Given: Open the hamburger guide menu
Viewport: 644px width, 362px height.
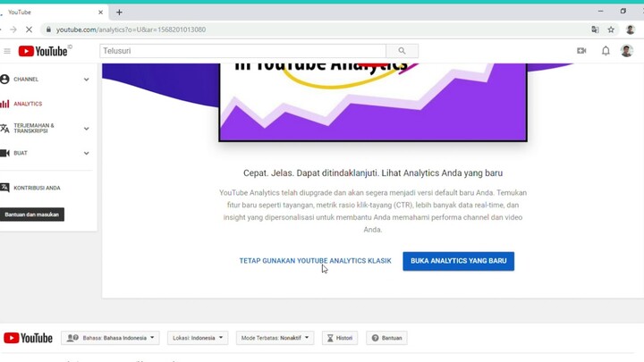Looking at the screenshot, I should (x=7, y=51).
